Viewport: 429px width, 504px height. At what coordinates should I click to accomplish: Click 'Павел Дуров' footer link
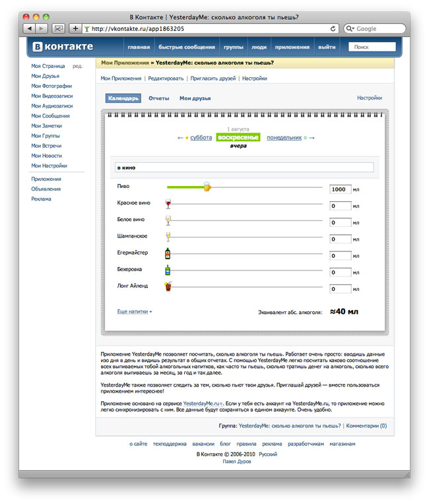click(237, 462)
